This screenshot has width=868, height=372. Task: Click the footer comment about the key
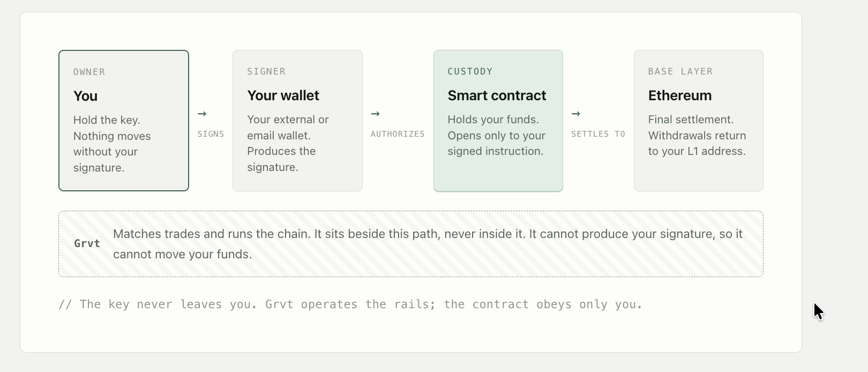click(x=350, y=304)
